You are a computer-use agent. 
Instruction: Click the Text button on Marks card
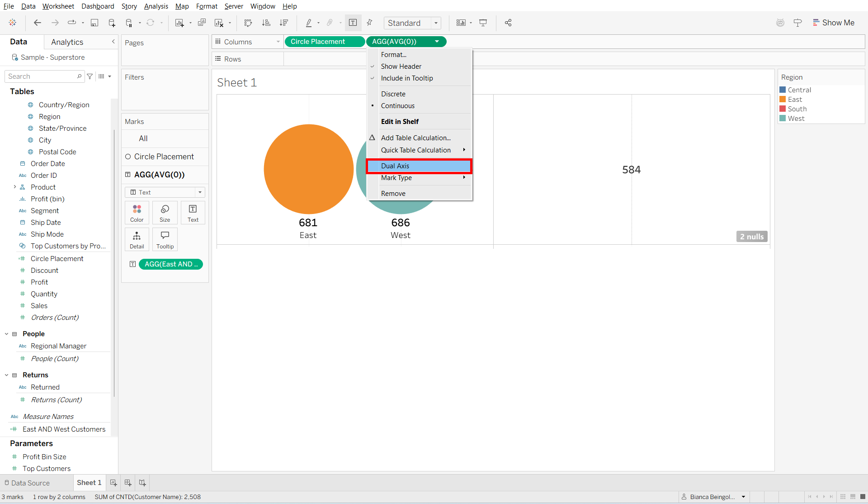tap(193, 213)
